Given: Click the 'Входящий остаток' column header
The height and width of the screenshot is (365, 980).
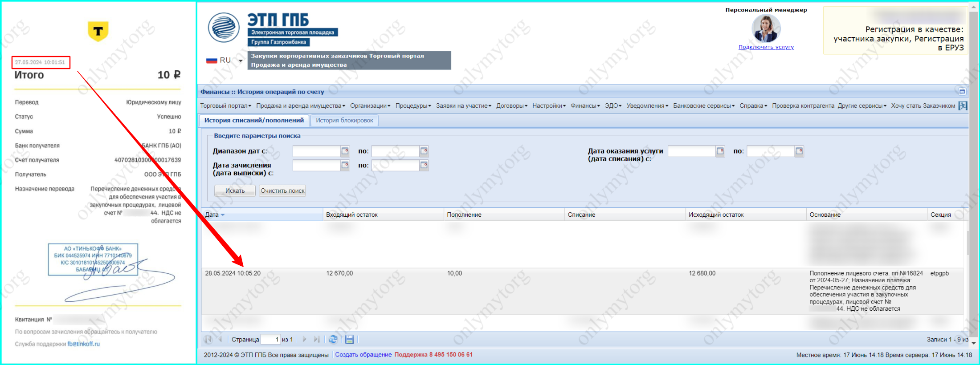Looking at the screenshot, I should [x=383, y=215].
